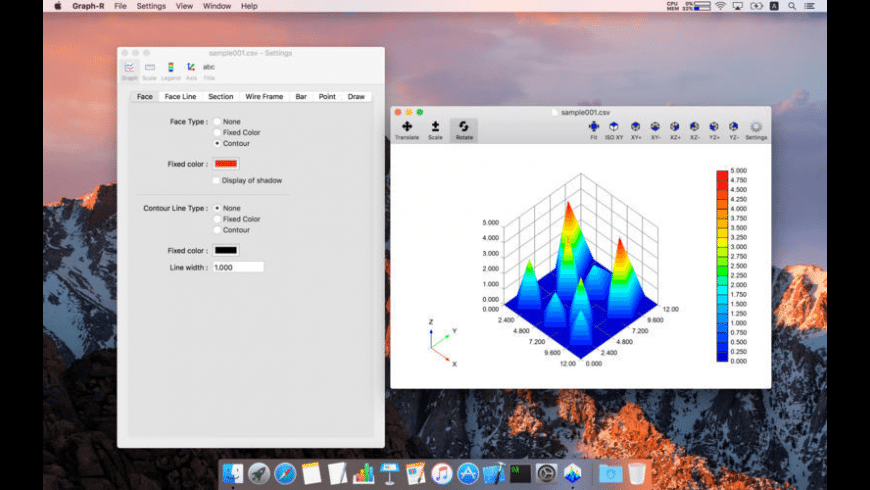Switch to the Section tab
This screenshot has width=870, height=490.
click(x=221, y=97)
